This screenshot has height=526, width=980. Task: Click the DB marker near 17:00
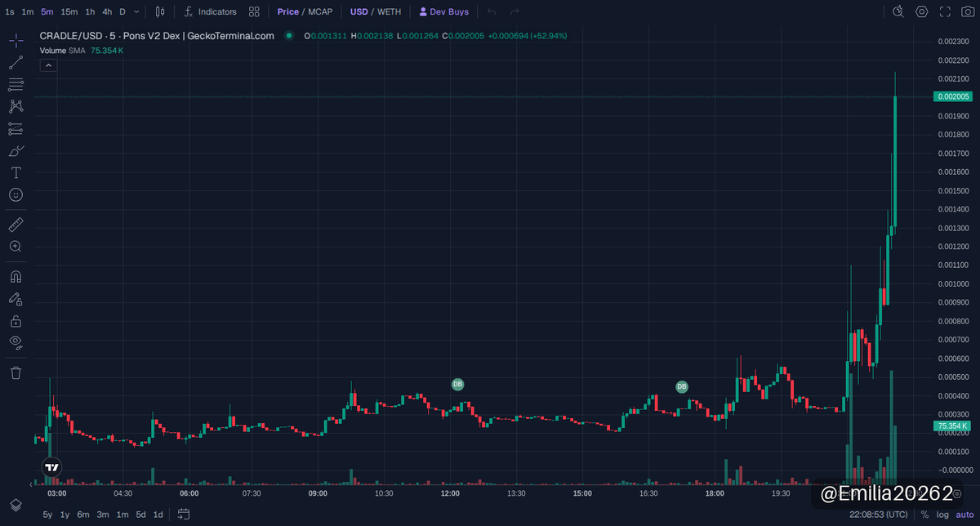[x=682, y=386]
